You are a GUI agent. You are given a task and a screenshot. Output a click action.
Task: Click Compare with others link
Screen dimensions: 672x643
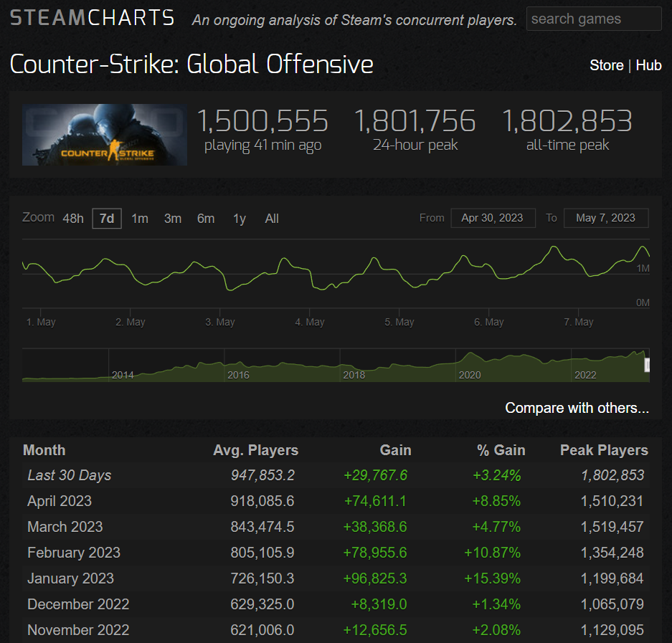click(577, 408)
